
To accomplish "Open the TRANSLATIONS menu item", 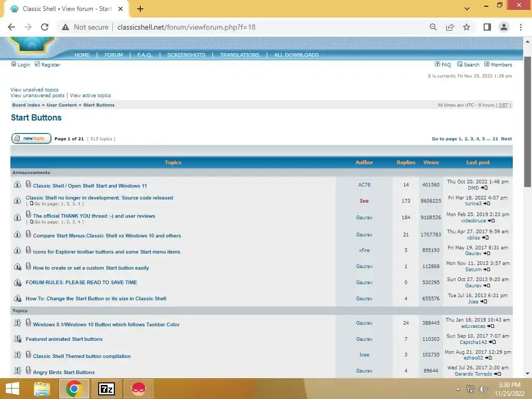I will (240, 55).
